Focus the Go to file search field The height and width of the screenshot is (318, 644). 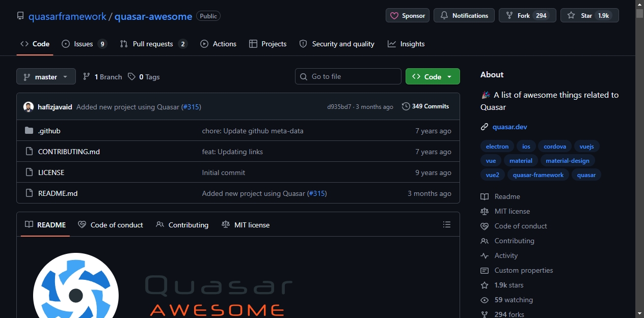(x=348, y=76)
